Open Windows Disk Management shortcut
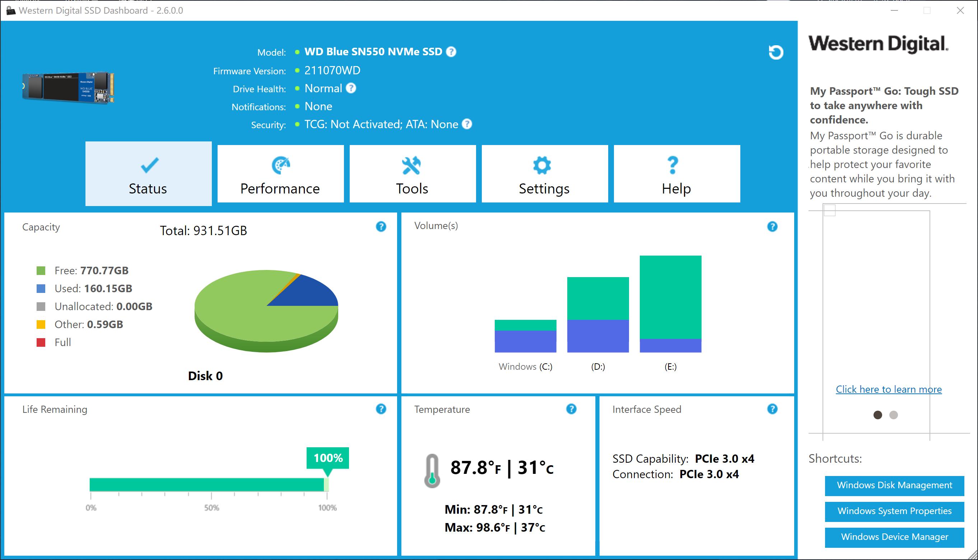Viewport: 978px width, 560px height. [x=894, y=485]
